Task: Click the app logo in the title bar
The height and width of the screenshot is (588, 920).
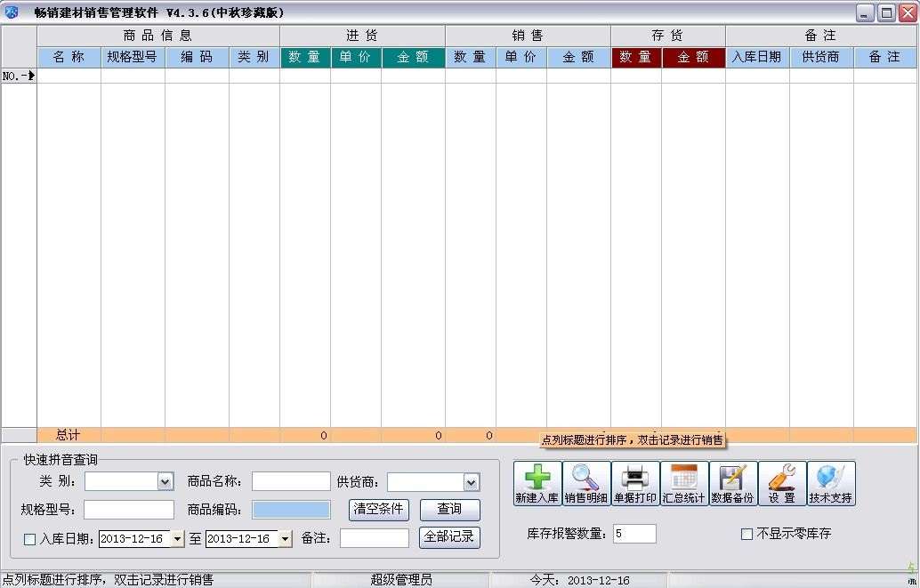Action: point(12,12)
